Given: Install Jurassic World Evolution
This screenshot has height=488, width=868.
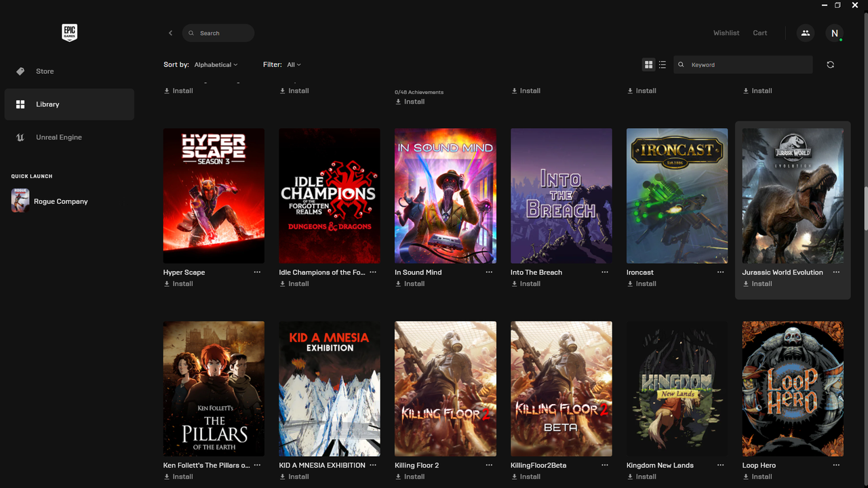Looking at the screenshot, I should [x=757, y=283].
